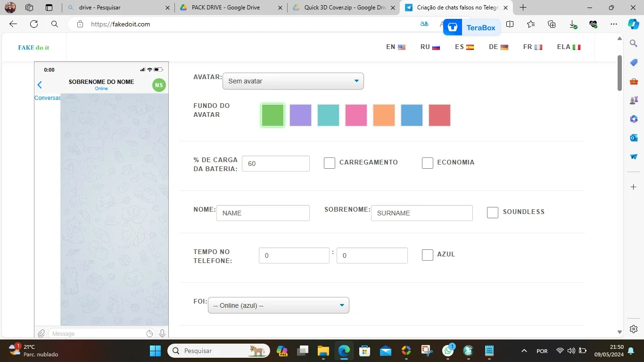Open Windows Start menu
Viewport: 644px width, 362px height.
(x=155, y=351)
